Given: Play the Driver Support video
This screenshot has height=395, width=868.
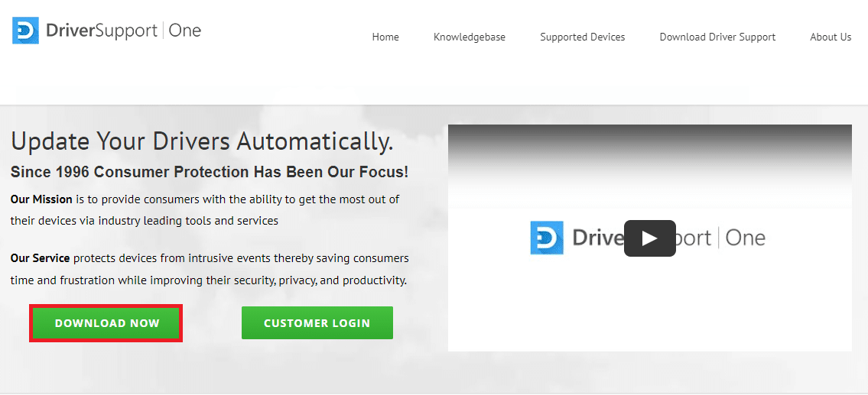Looking at the screenshot, I should [649, 238].
